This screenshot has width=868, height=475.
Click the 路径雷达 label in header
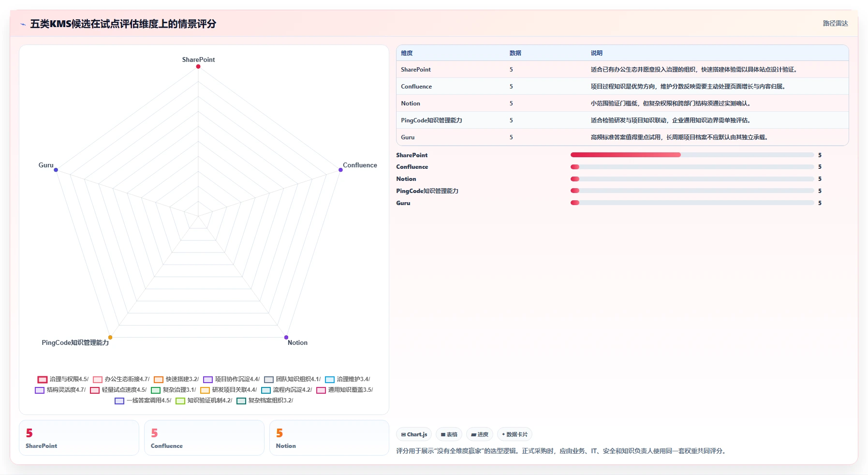pos(836,23)
